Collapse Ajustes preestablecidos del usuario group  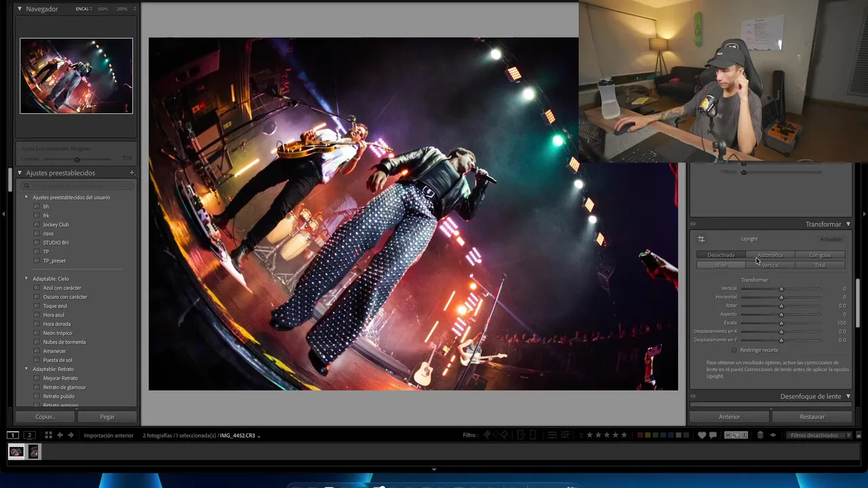[26, 197]
